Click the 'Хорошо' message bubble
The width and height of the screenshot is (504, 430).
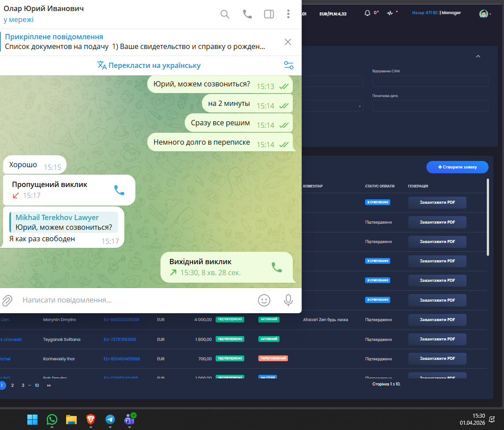pyautogui.click(x=35, y=165)
